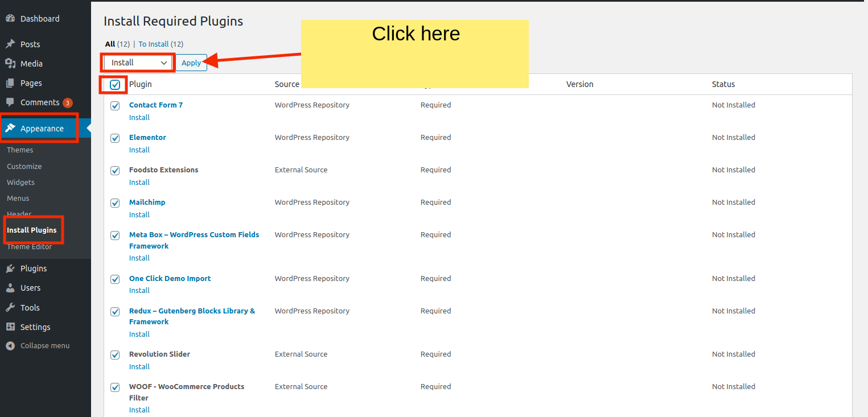Click Install under Elementor
Viewport: 868px width, 417px height.
[x=139, y=150]
